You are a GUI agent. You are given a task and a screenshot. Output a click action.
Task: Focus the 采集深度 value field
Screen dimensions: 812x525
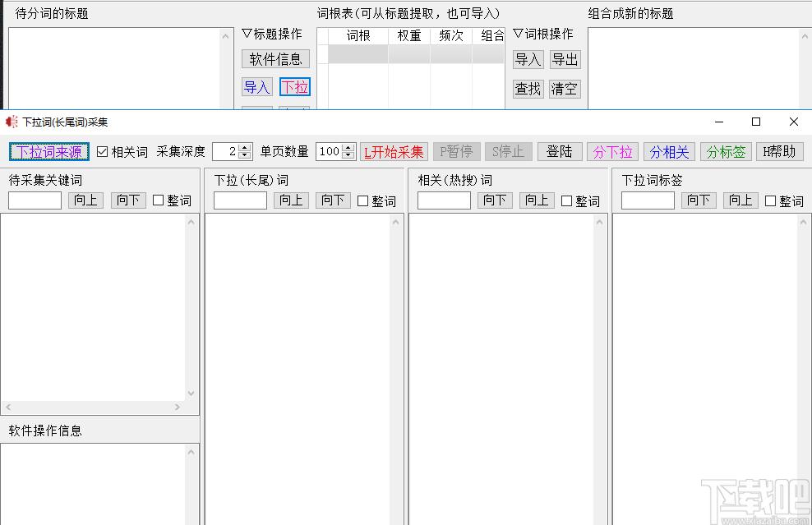226,151
